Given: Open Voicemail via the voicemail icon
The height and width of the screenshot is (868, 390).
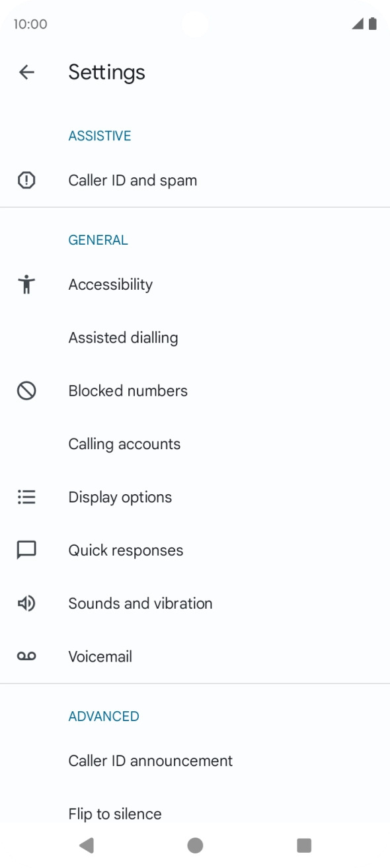Looking at the screenshot, I should [x=26, y=656].
